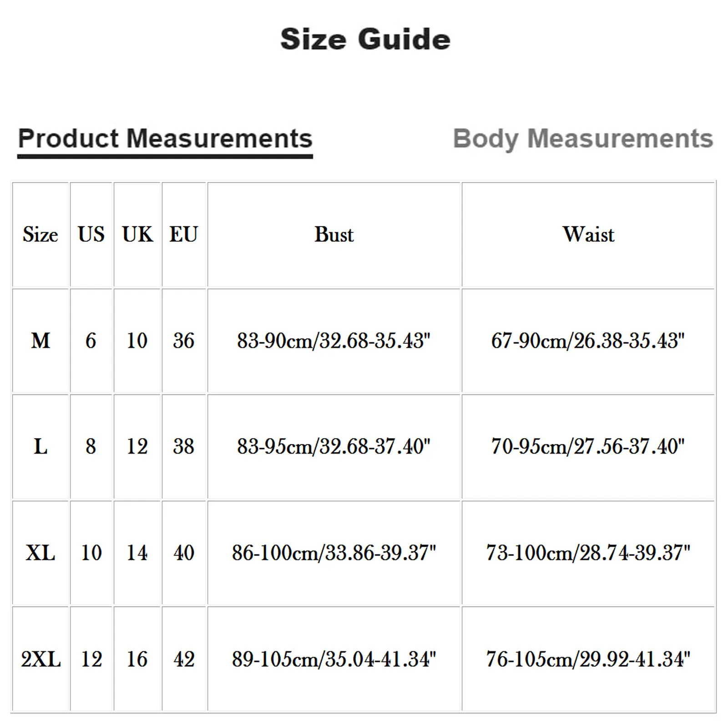Image resolution: width=728 pixels, height=728 pixels.
Task: Select the XL size row label
Action: [x=40, y=553]
